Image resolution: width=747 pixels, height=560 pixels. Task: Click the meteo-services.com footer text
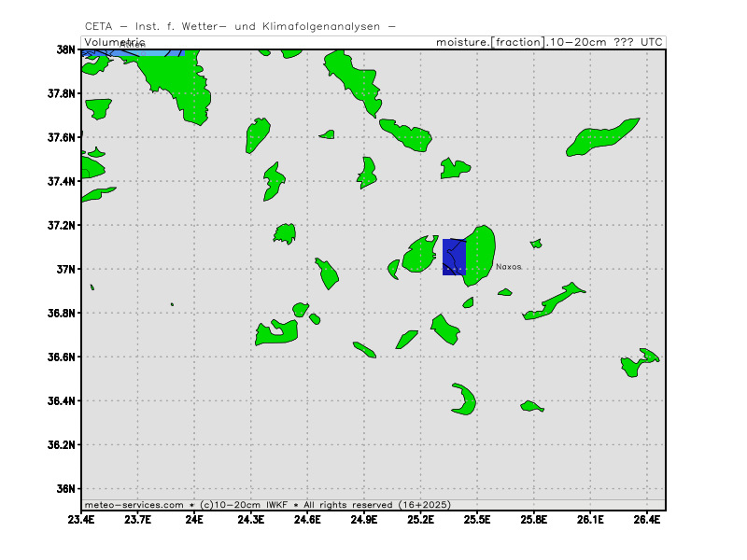[134, 504]
